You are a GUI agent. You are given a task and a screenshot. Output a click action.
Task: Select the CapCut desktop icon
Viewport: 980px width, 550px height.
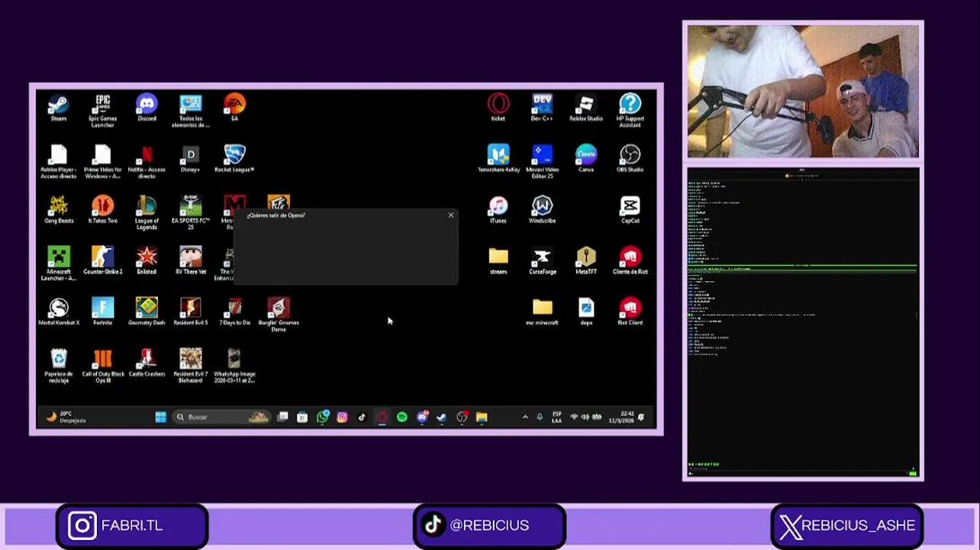coord(630,210)
